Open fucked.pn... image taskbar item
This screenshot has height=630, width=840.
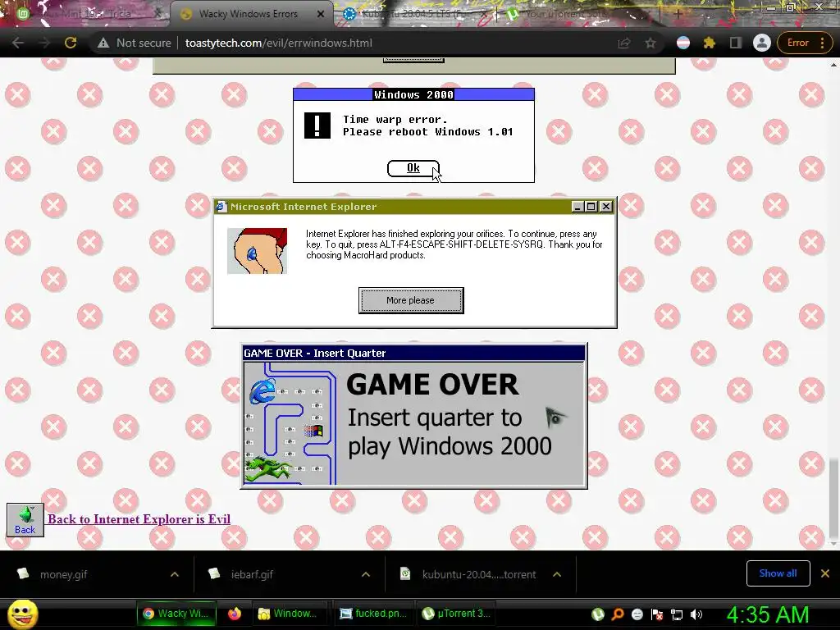(x=374, y=614)
